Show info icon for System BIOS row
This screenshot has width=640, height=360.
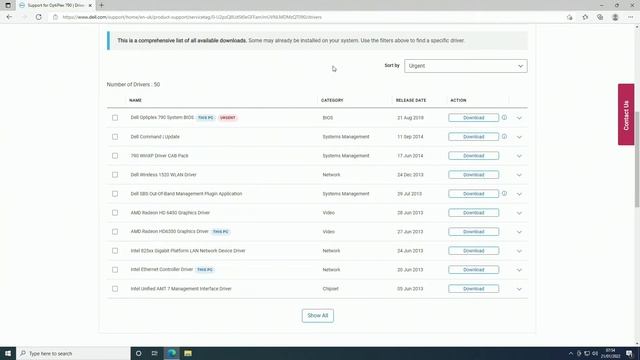[x=504, y=118]
